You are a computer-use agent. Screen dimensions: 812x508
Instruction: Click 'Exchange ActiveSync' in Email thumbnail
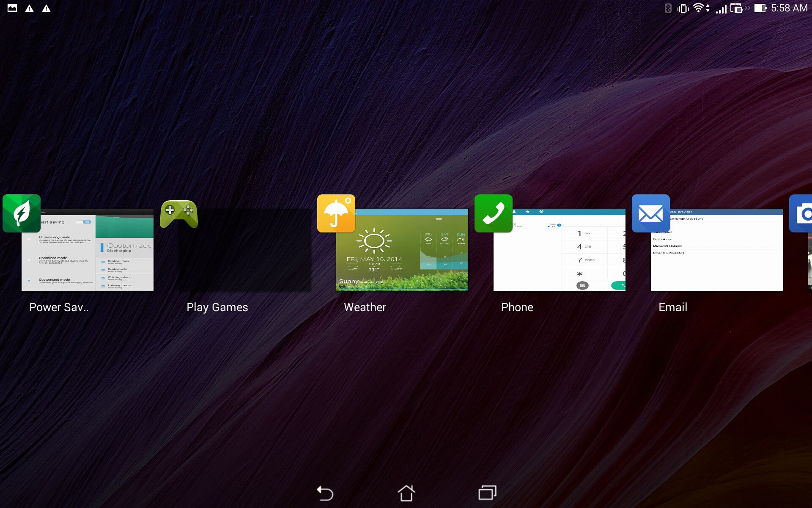point(686,219)
